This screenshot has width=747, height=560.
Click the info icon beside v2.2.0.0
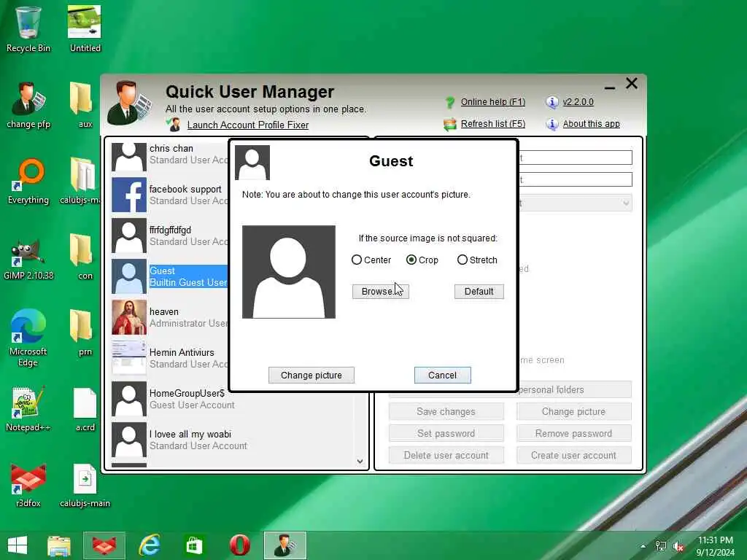coord(551,102)
